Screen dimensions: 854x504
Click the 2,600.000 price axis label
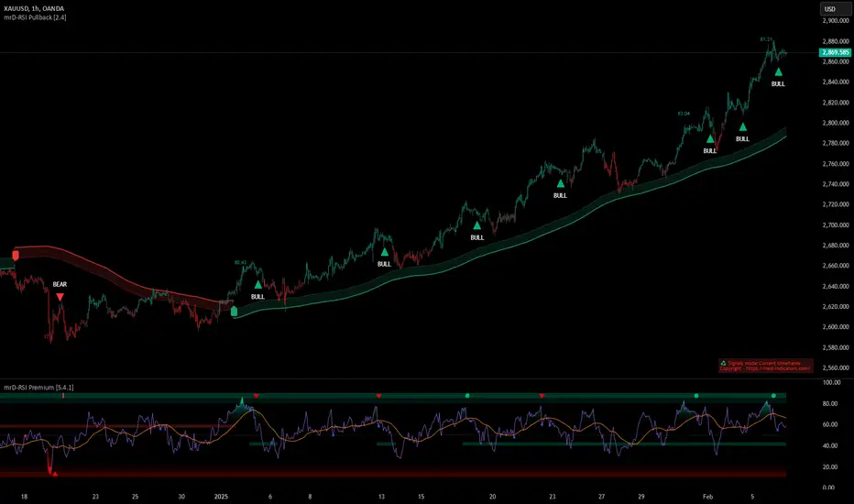[836, 327]
